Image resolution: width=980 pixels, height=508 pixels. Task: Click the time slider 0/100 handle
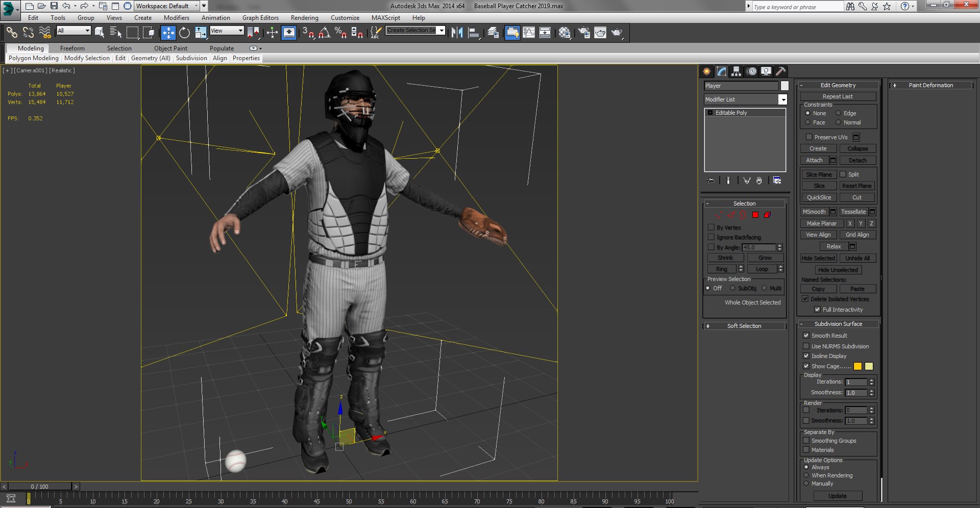click(39, 487)
